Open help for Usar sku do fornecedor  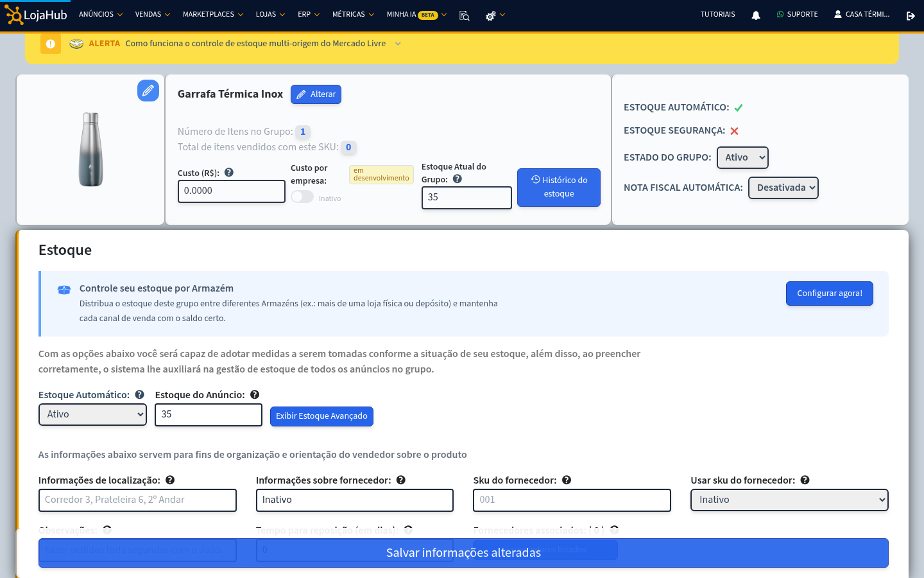(x=805, y=480)
